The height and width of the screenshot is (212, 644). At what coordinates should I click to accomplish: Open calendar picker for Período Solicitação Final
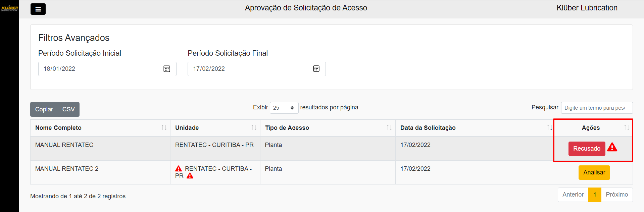pos(316,69)
